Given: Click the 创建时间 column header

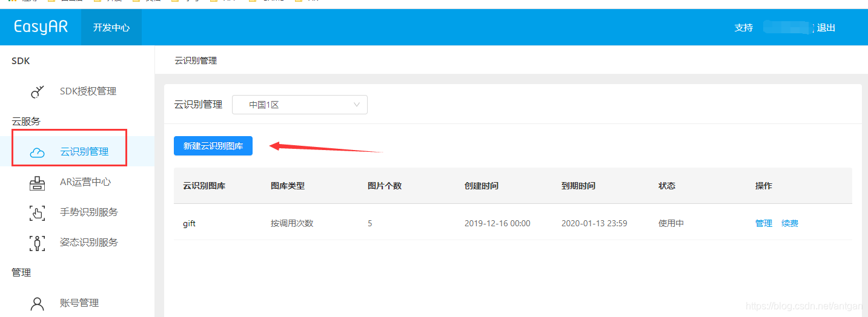Looking at the screenshot, I should [482, 186].
